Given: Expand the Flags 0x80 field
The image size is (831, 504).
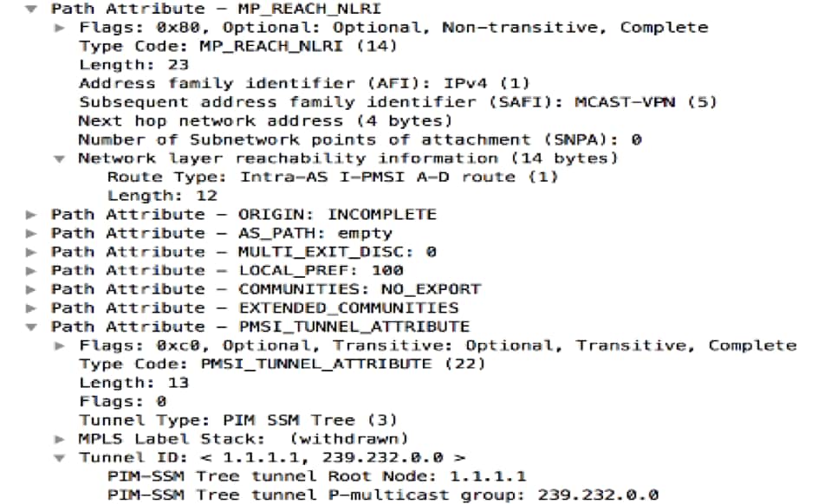Looking at the screenshot, I should (59, 28).
